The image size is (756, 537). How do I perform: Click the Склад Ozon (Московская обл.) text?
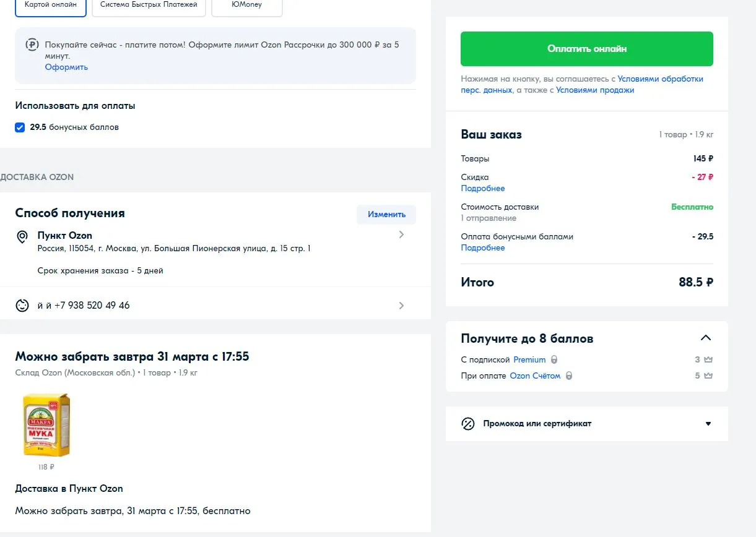[75, 372]
